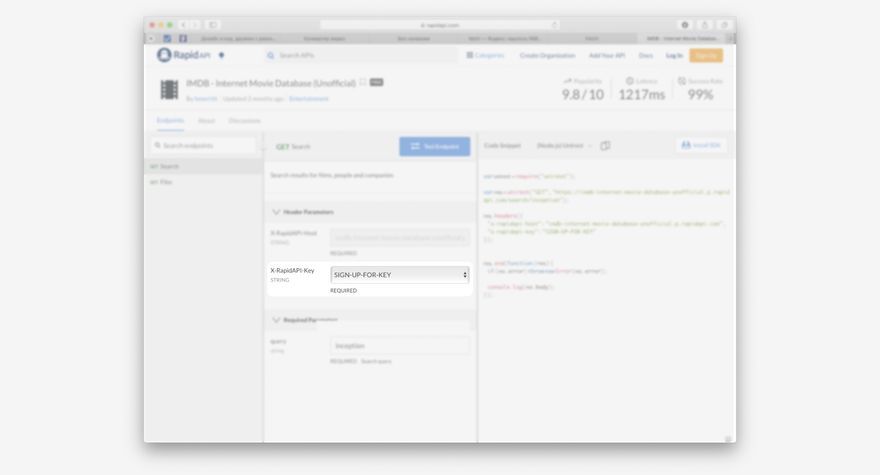Click the RapidAPI logo
The width and height of the screenshot is (880, 475).
(x=184, y=55)
